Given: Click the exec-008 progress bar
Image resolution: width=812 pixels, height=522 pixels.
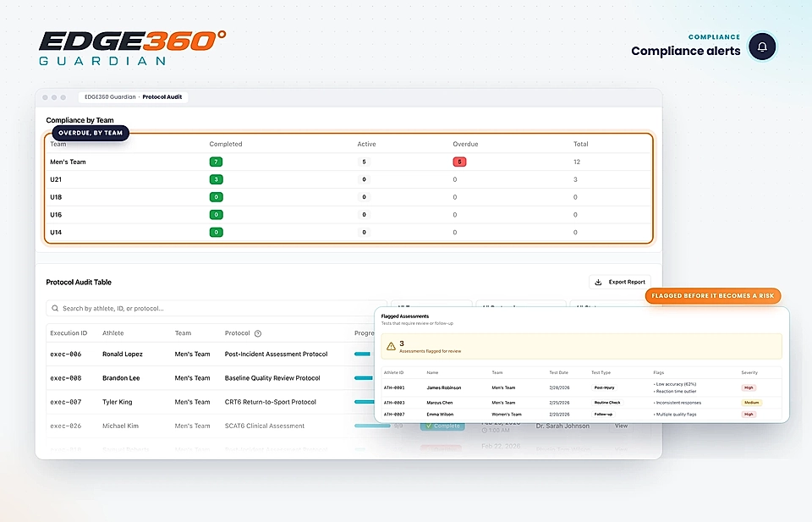Looking at the screenshot, I should 364,378.
